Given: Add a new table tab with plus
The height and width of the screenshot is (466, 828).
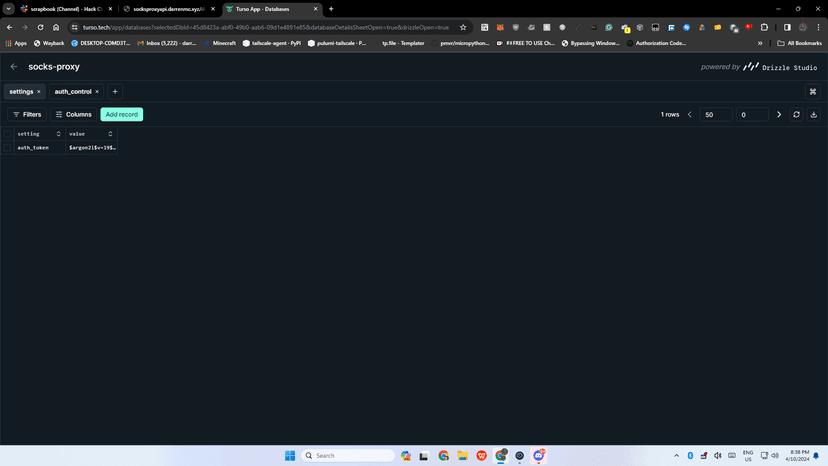Looking at the screenshot, I should 115,91.
